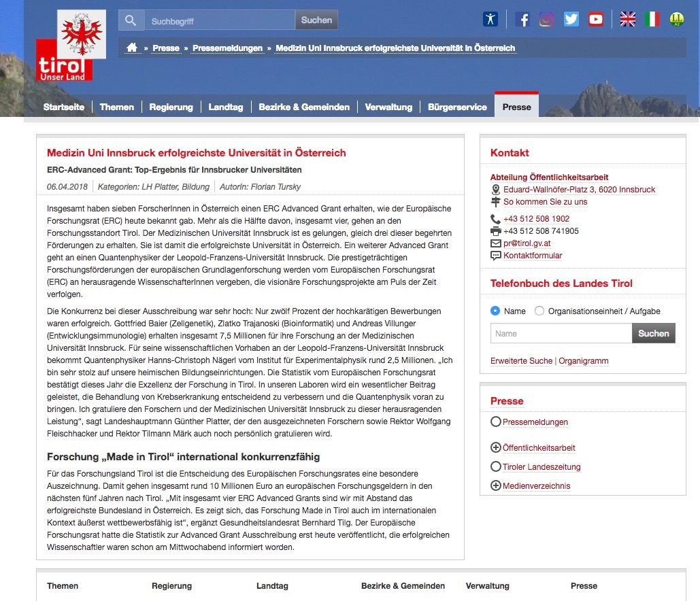Open the Instagram profile icon

[546, 19]
